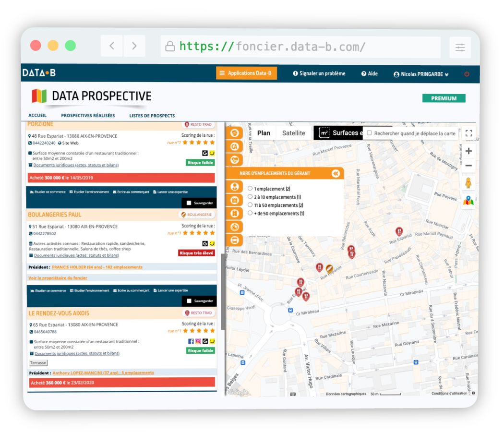Click 'Acheté 360 000 €' banner
The width and height of the screenshot is (504, 432).
coord(122,383)
